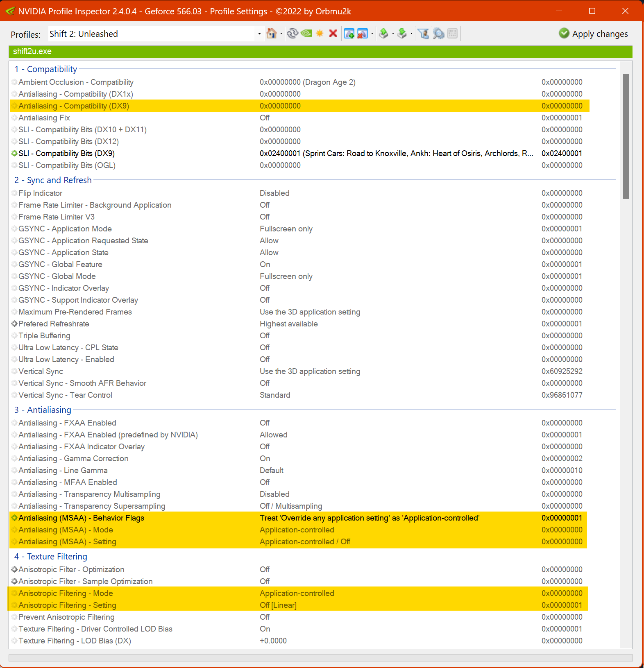Click hex value 0x96861077 for Tear Control
This screenshot has width=644, height=668.
tap(562, 395)
